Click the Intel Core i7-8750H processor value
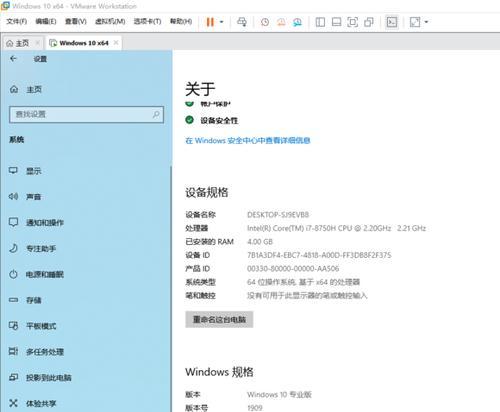 336,228
